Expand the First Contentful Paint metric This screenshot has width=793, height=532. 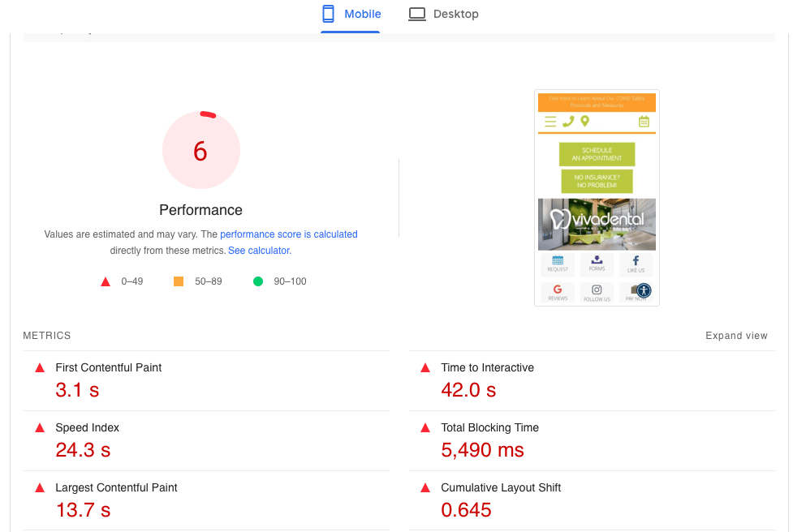206,381
